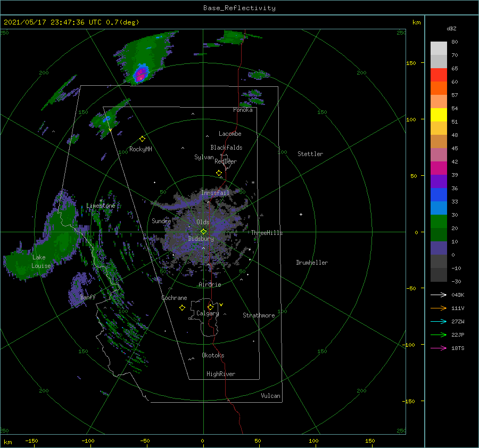Viewport: 479px width, 448px height.
Task: Pick the magenta swatch between 42 and 39 dBZ
Action: pyautogui.click(x=439, y=168)
